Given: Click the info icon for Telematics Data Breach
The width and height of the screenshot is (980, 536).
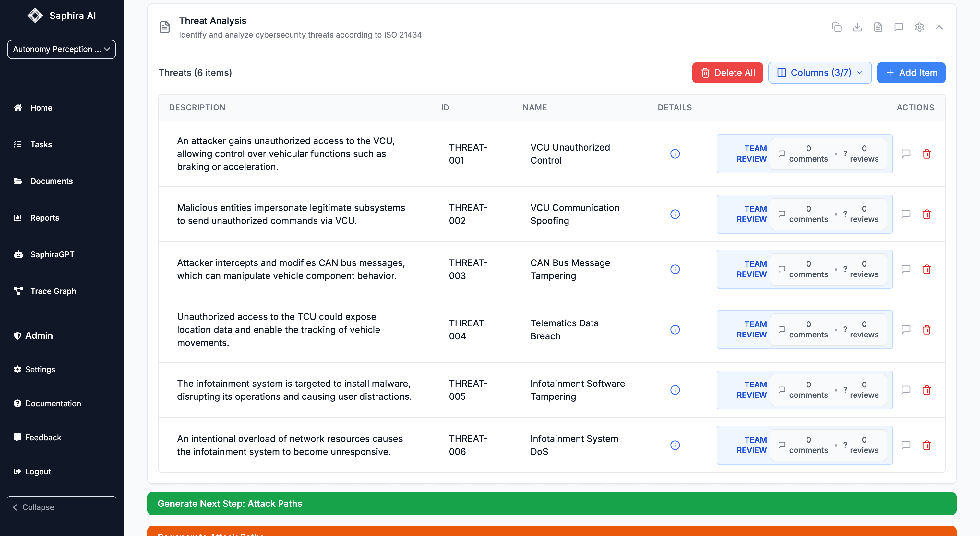Looking at the screenshot, I should 675,330.
